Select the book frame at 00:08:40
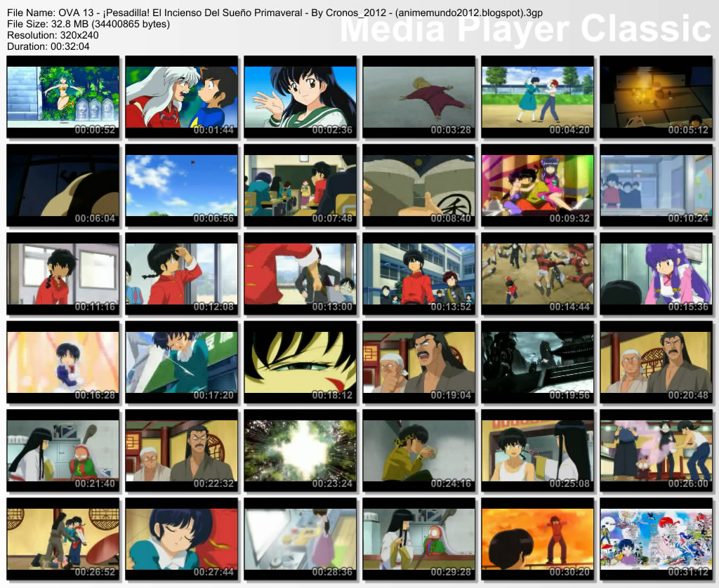 pyautogui.click(x=419, y=185)
